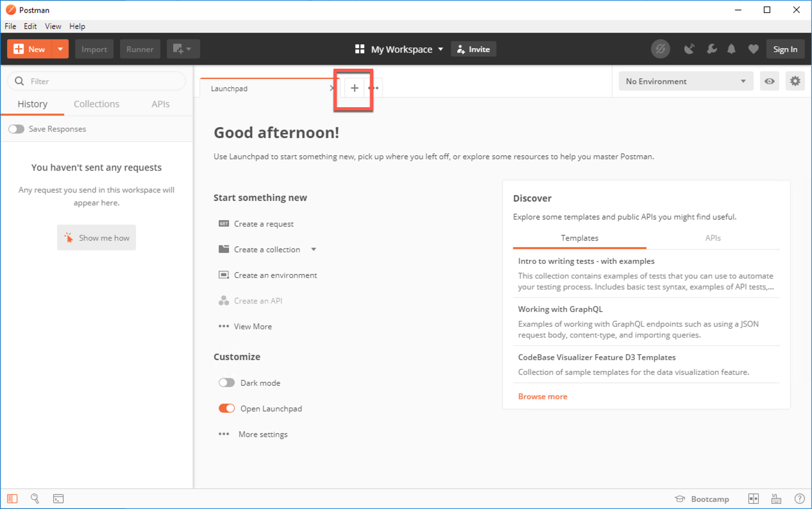The width and height of the screenshot is (812, 509).
Task: Maximize the Postman window
Action: 767,10
